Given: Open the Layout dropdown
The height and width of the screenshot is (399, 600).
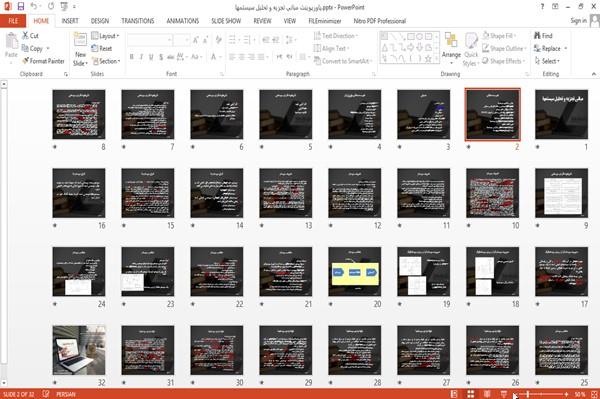Looking at the screenshot, I should (x=105, y=36).
